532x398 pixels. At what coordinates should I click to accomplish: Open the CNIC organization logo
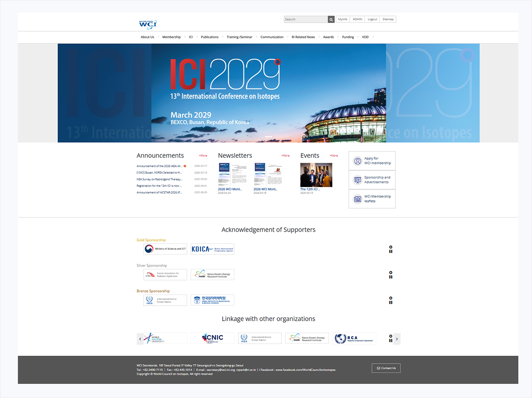212,338
